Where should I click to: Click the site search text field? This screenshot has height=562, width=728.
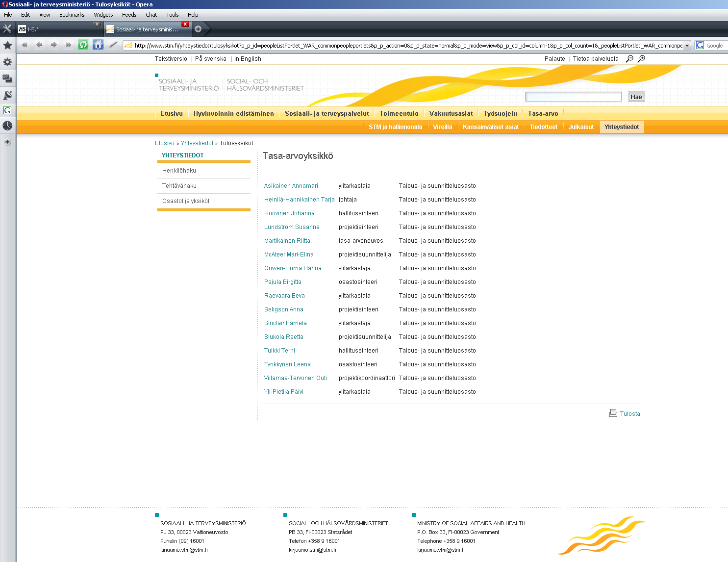pyautogui.click(x=573, y=97)
